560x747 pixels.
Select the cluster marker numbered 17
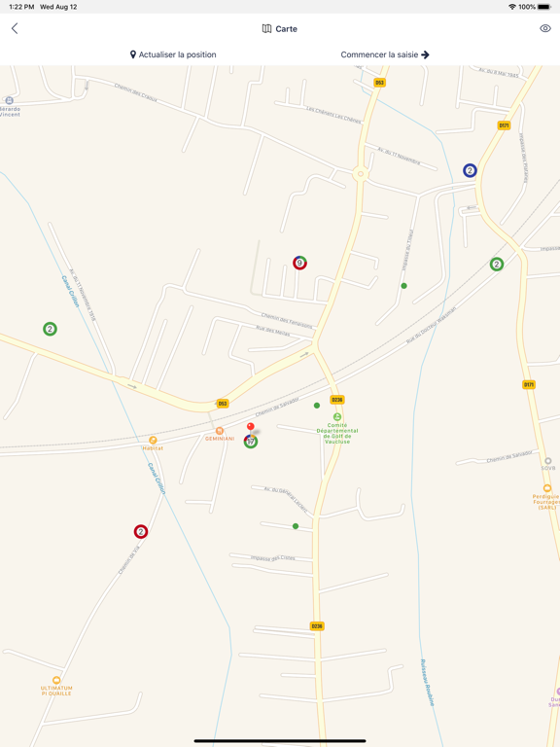tap(251, 442)
